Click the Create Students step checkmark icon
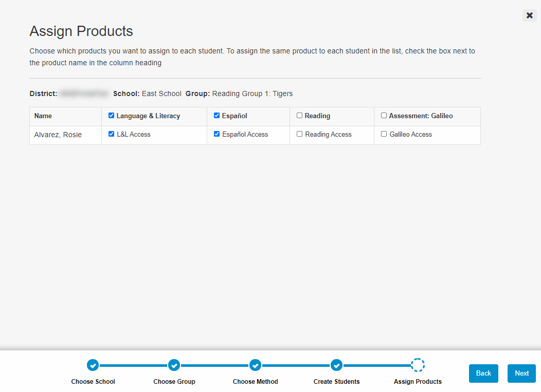The width and height of the screenshot is (541, 392). point(336,365)
